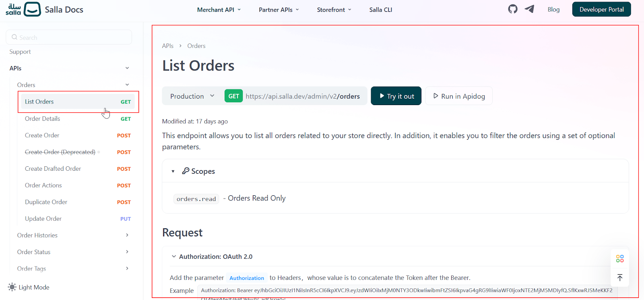Image resolution: width=644 pixels, height=300 pixels.
Task: Click the Orders breadcrumb link
Action: (196, 46)
